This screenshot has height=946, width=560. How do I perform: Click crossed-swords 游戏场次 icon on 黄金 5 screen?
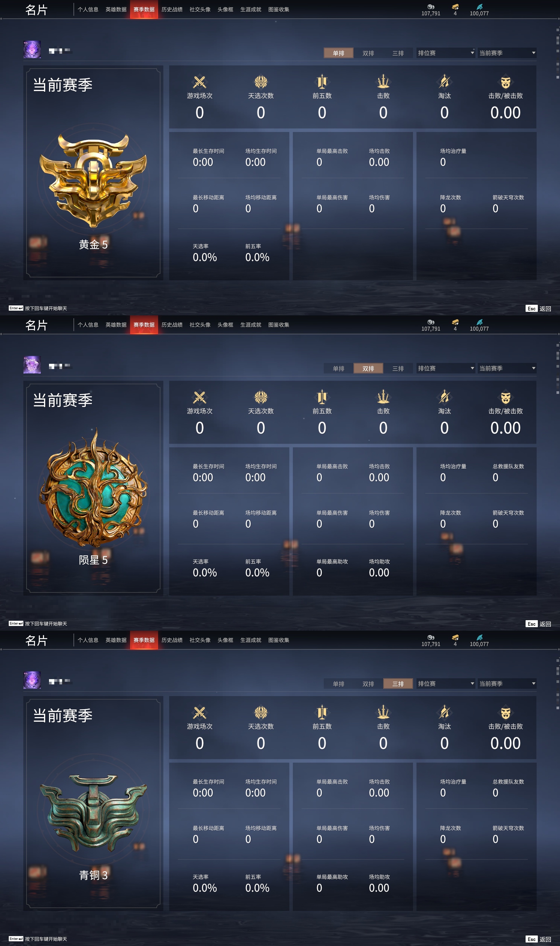pyautogui.click(x=199, y=81)
